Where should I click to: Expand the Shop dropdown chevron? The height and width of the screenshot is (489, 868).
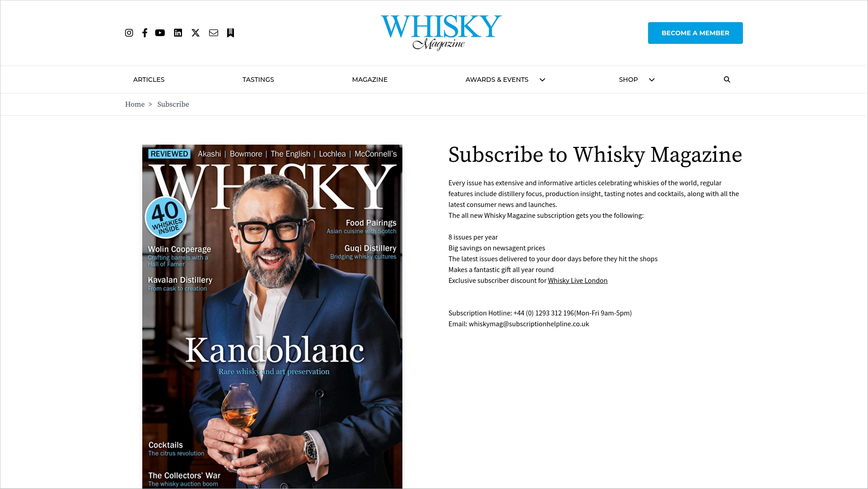click(652, 80)
